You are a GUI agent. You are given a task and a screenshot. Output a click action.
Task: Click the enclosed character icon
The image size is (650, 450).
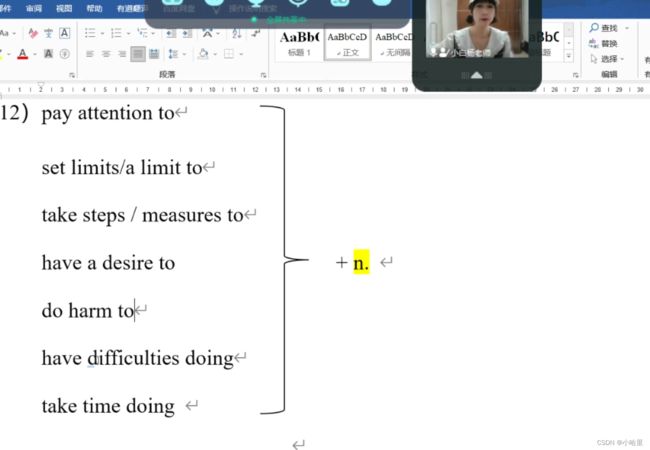coord(65,54)
